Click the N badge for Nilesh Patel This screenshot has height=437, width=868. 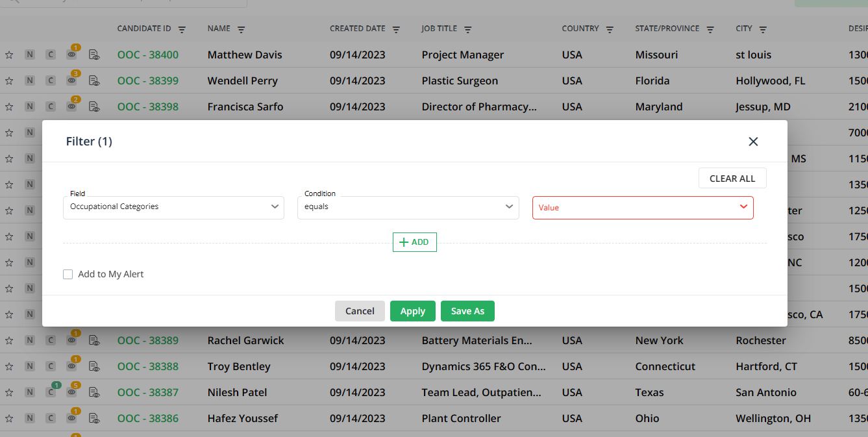(29, 393)
